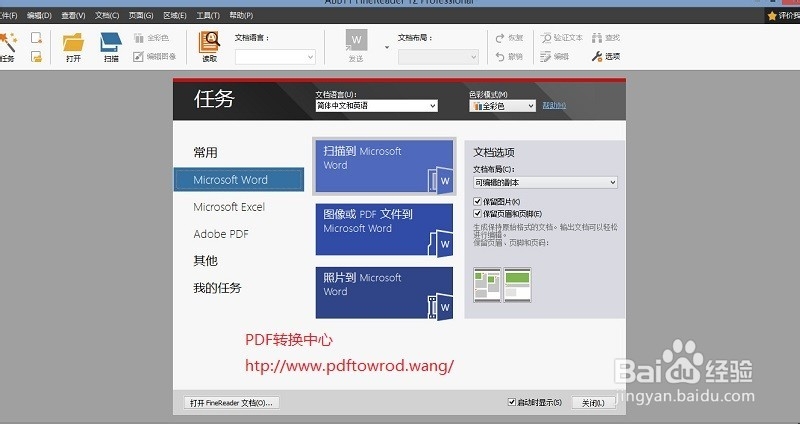
Task: Click the right single-column layout preview thumbnail
Action: click(x=517, y=285)
